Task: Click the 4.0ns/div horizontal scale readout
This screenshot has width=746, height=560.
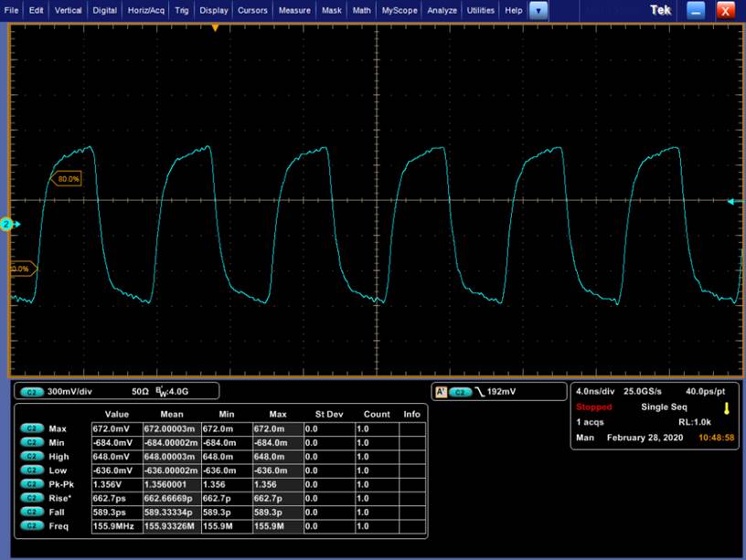Action: tap(595, 391)
